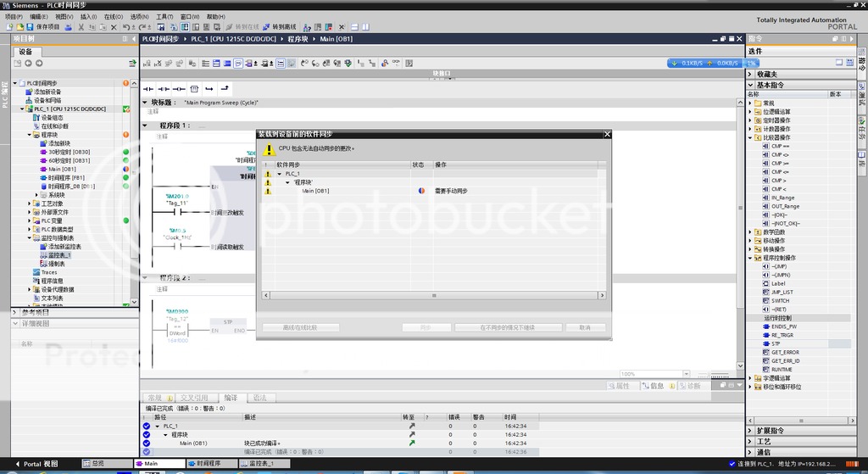Click the dialog horizontal scrollbar
The height and width of the screenshot is (474, 868).
coord(432,296)
